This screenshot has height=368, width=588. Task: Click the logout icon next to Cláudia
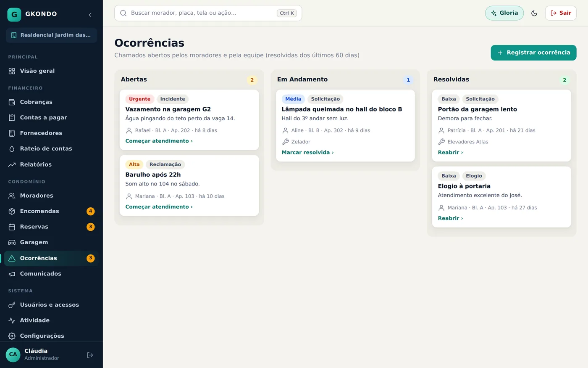click(x=90, y=355)
